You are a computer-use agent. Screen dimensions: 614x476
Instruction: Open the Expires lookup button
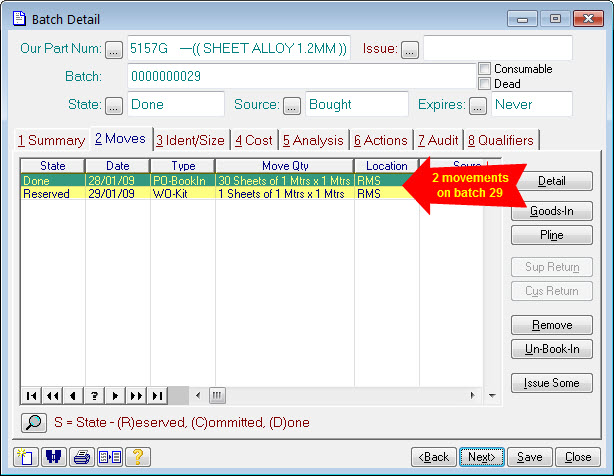pos(478,106)
